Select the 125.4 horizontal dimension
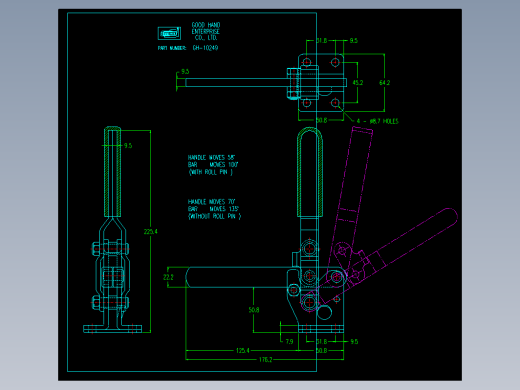The height and width of the screenshot is (390, 520). point(243,350)
